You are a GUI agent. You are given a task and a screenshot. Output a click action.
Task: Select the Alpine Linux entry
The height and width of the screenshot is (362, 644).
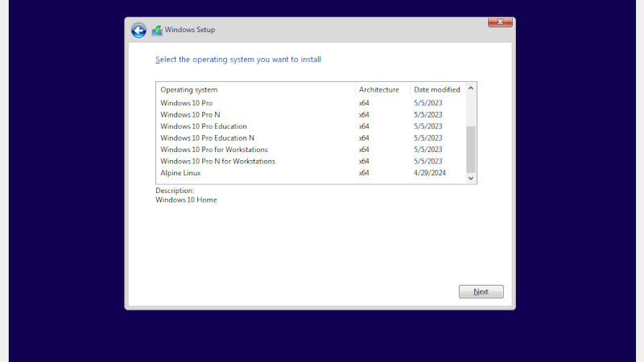point(180,173)
